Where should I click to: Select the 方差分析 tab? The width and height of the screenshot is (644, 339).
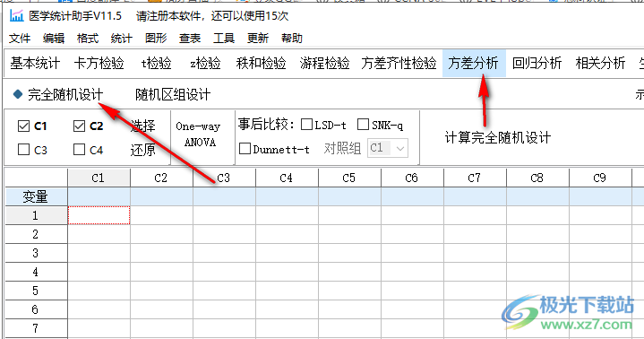(x=474, y=64)
